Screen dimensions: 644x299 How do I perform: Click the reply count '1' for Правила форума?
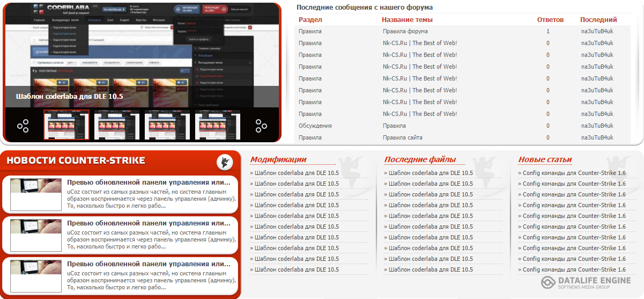coord(548,31)
